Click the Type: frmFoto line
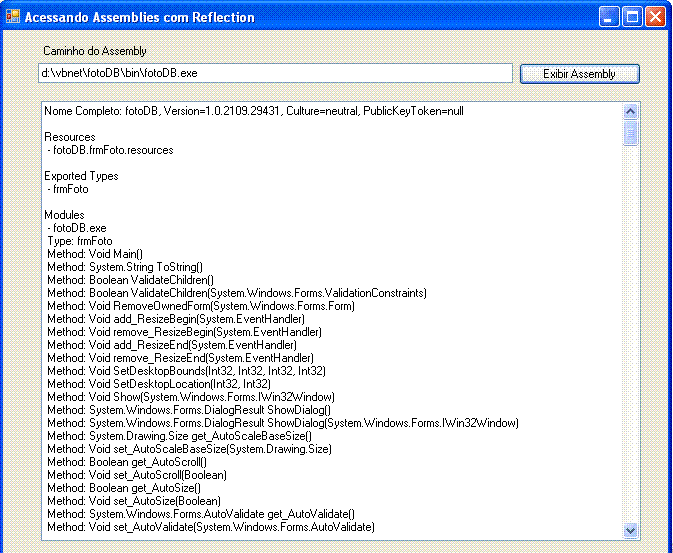This screenshot has height=553, width=673. coord(80,241)
